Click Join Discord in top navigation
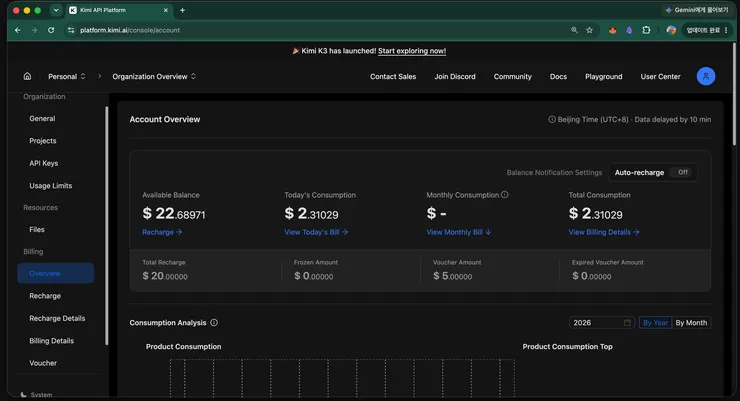Screen dimensions: 740x401 [455, 76]
